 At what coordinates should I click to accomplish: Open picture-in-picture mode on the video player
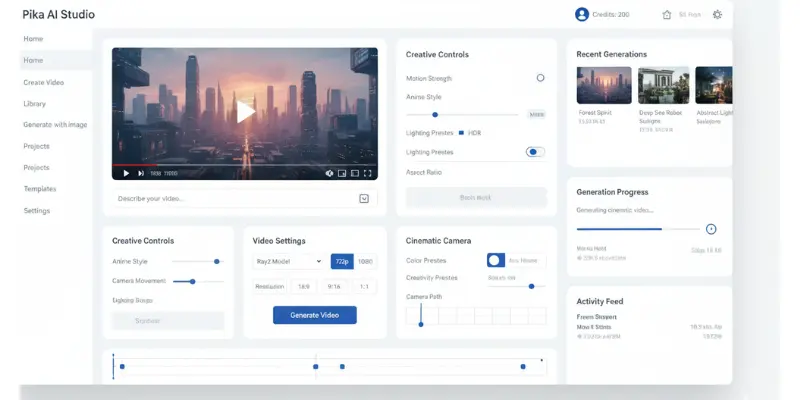(342, 173)
